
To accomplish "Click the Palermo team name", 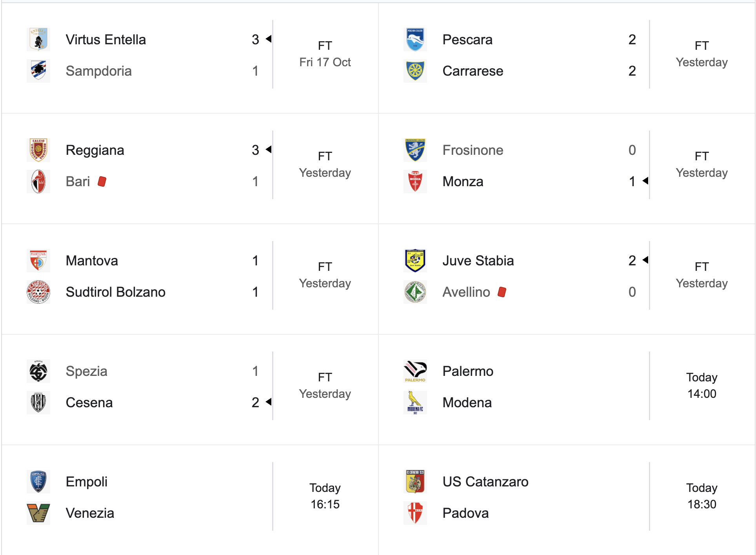I will point(467,371).
